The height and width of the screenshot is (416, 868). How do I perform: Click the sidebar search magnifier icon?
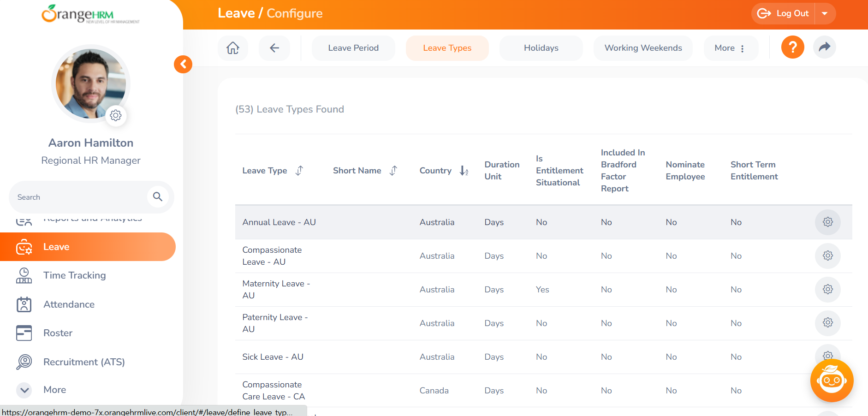[158, 197]
